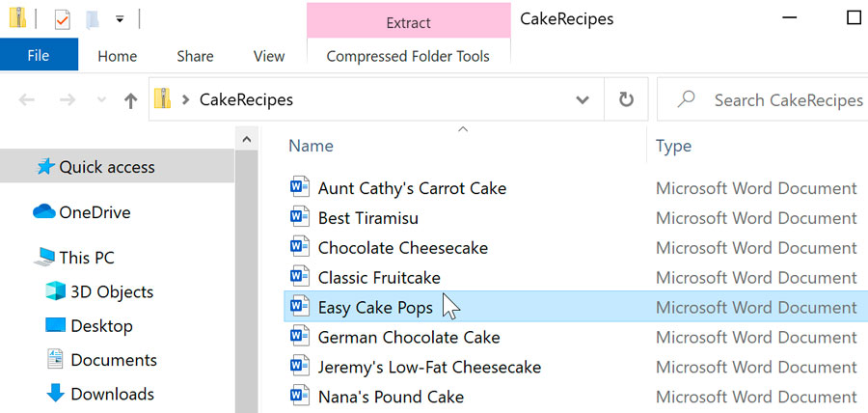Open the recent locations dropdown arrow

[101, 100]
